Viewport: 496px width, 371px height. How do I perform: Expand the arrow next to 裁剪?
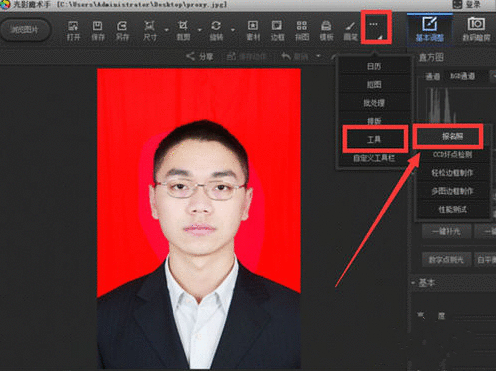pos(199,30)
